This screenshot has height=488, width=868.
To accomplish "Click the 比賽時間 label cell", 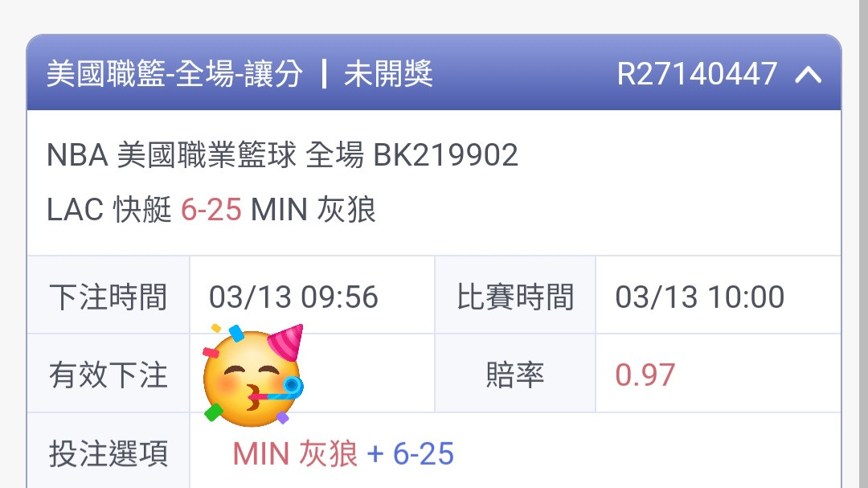I will [515, 296].
